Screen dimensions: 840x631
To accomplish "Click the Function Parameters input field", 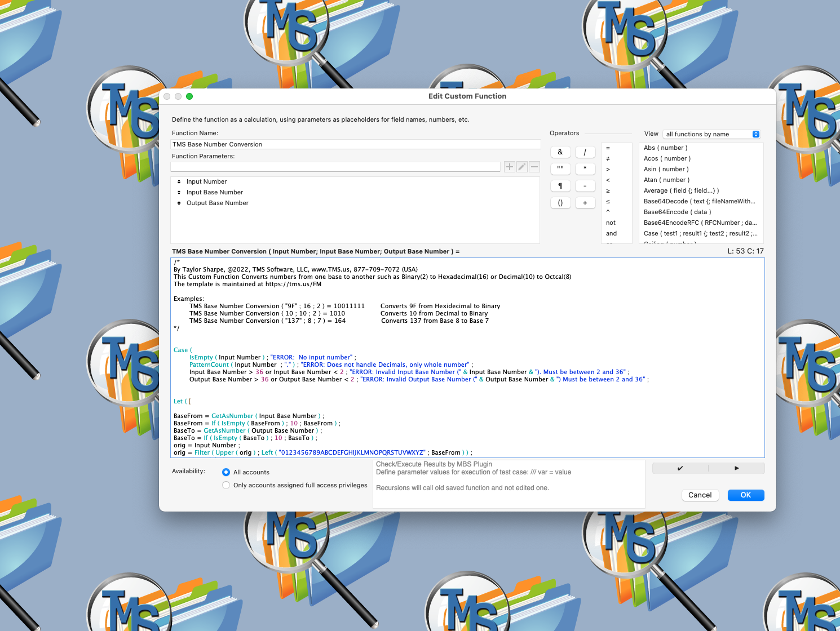I will pos(335,167).
